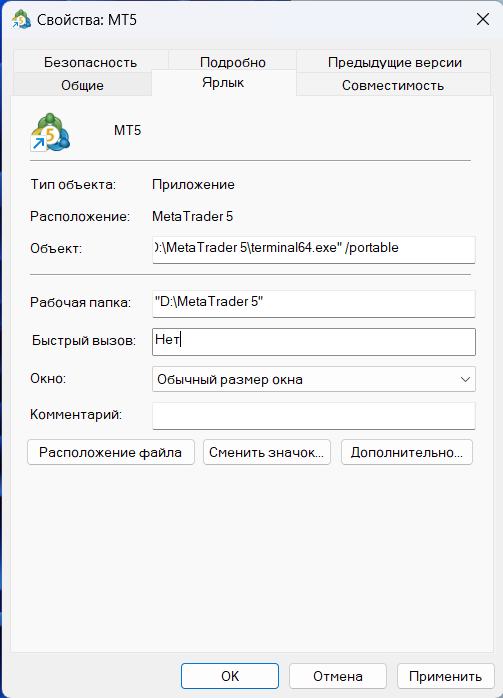503x698 pixels.
Task: Select the Ярлык tab
Action: point(223,83)
